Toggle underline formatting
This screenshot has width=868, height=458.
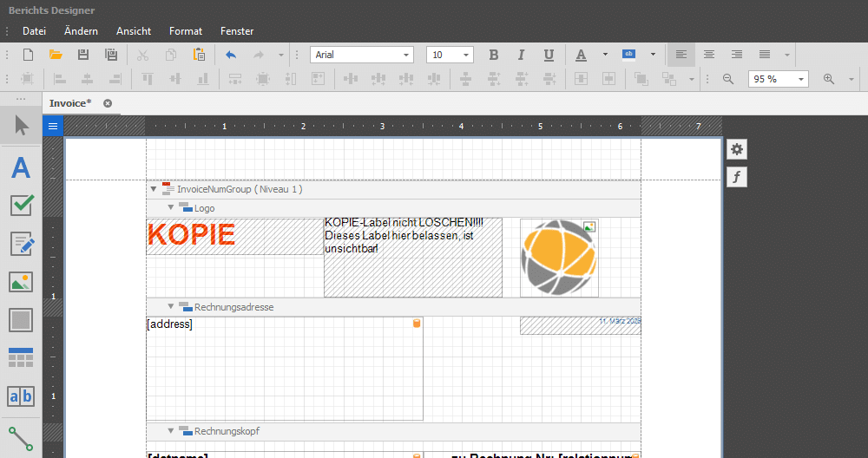click(549, 55)
